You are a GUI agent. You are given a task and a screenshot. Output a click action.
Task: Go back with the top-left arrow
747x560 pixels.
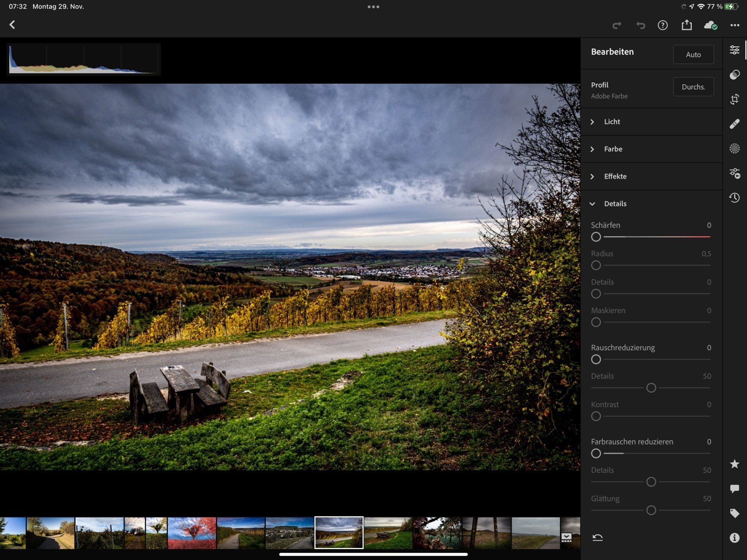coord(12,25)
